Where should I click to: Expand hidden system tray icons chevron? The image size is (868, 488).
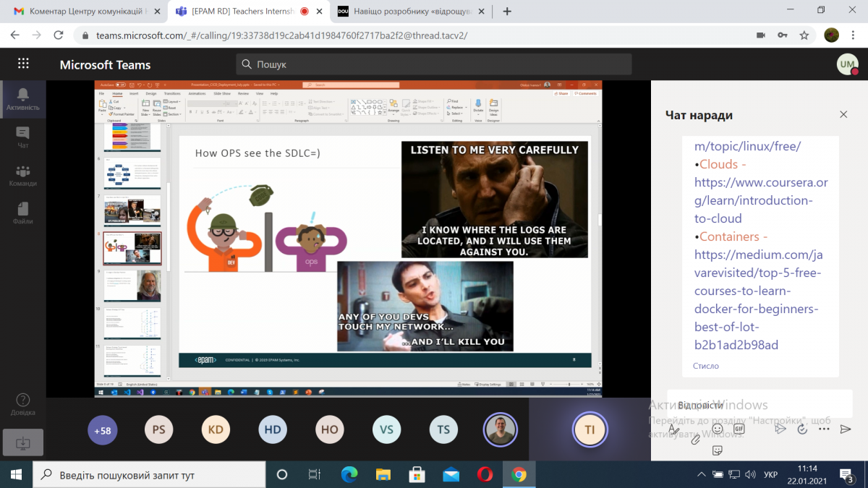point(700,474)
